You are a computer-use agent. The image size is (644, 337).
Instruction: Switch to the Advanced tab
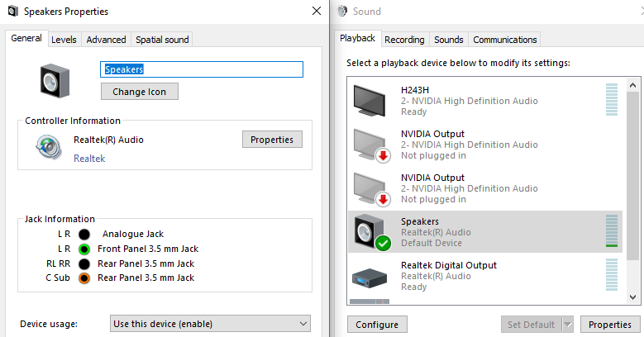(106, 40)
